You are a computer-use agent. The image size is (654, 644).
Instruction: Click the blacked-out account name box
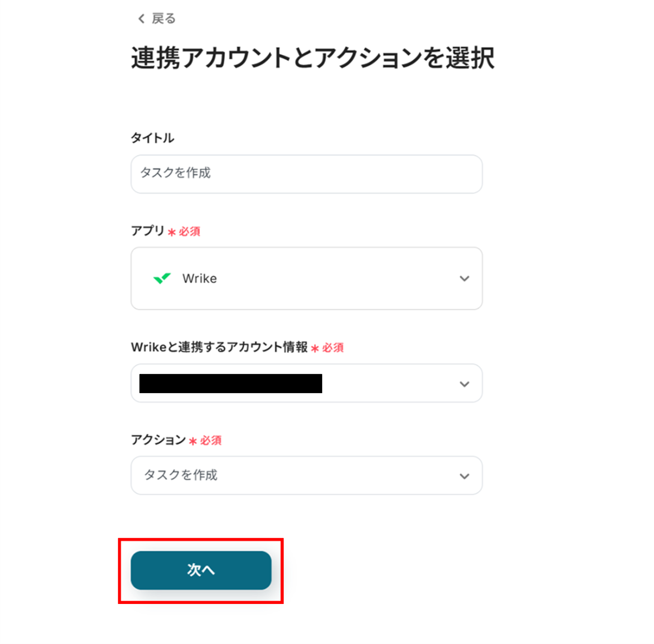click(x=231, y=383)
